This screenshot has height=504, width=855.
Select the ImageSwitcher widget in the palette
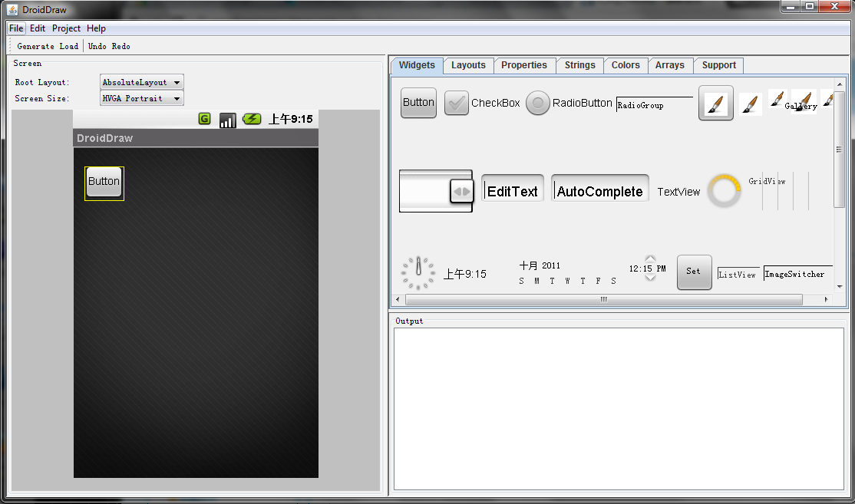point(797,274)
